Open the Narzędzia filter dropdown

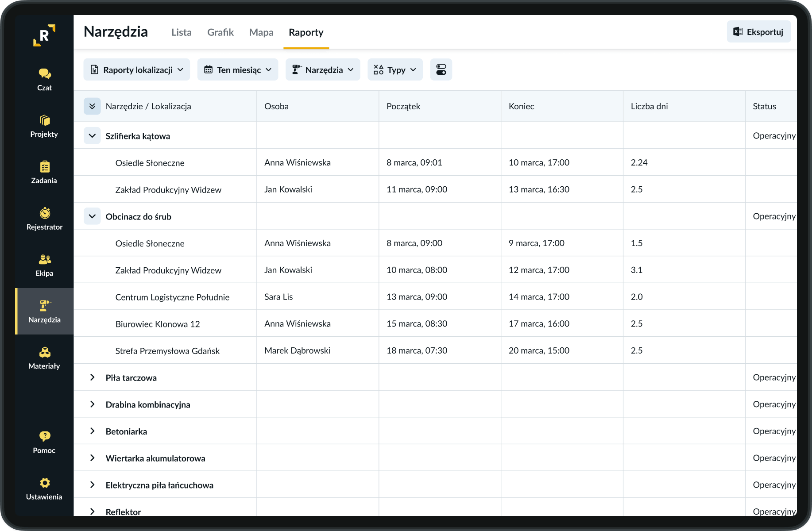[323, 69]
